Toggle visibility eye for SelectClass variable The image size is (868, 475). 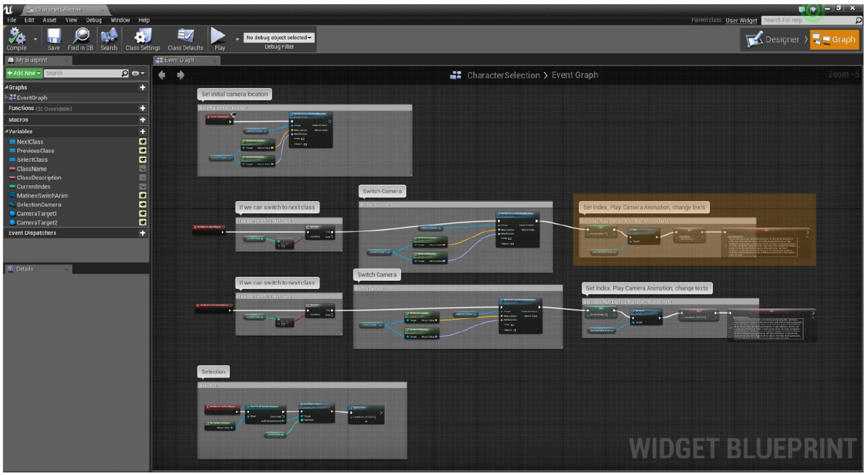[x=143, y=160]
